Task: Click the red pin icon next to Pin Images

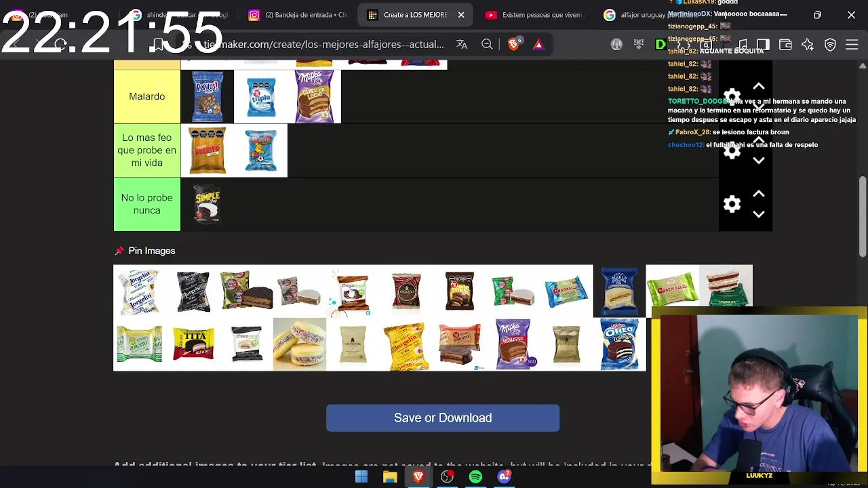Action: coord(120,251)
